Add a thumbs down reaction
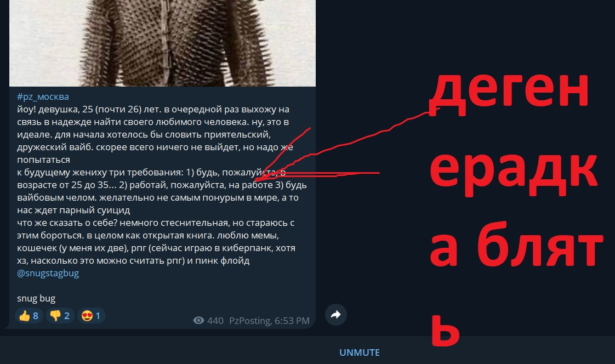Image resolution: width=615 pixels, height=364 pixels. (x=60, y=316)
